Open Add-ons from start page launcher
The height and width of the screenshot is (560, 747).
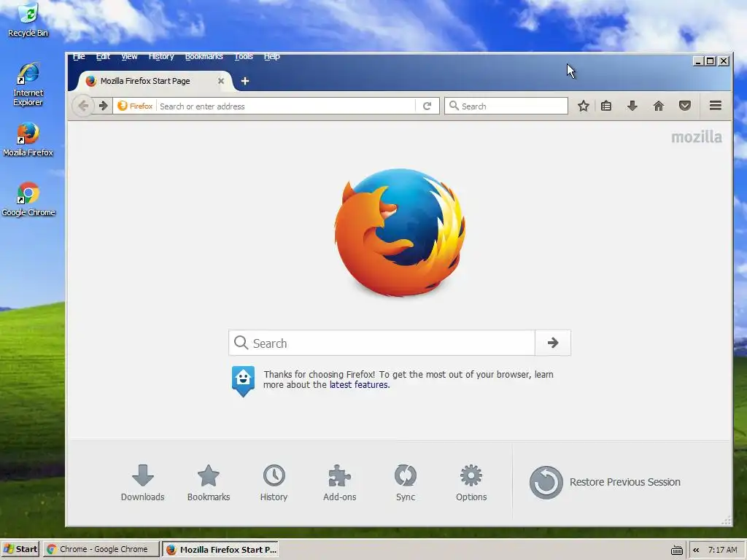pos(340,483)
